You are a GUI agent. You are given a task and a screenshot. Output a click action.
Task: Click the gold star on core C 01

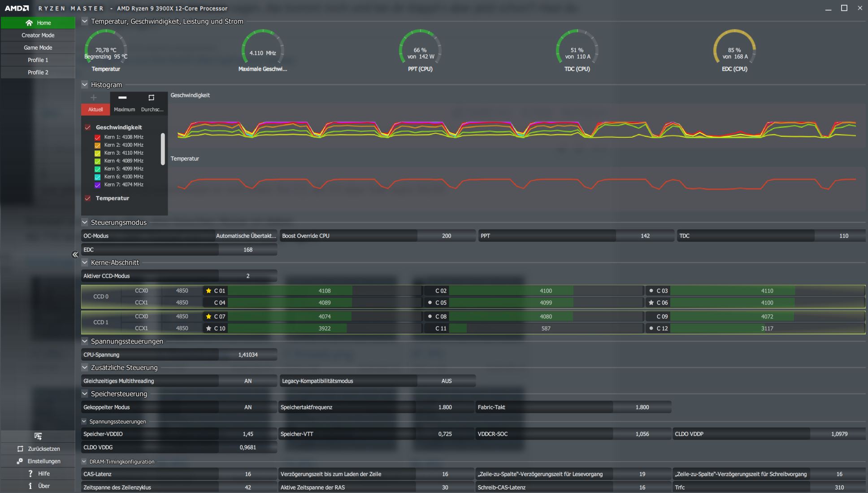[208, 291]
